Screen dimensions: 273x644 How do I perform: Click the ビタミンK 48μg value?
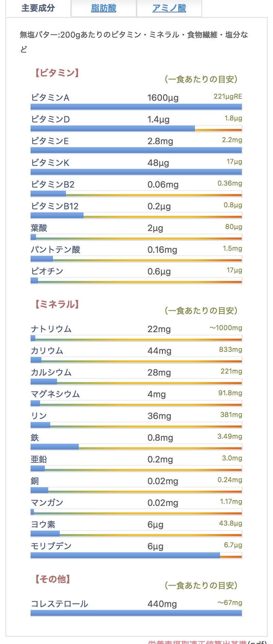(158, 163)
